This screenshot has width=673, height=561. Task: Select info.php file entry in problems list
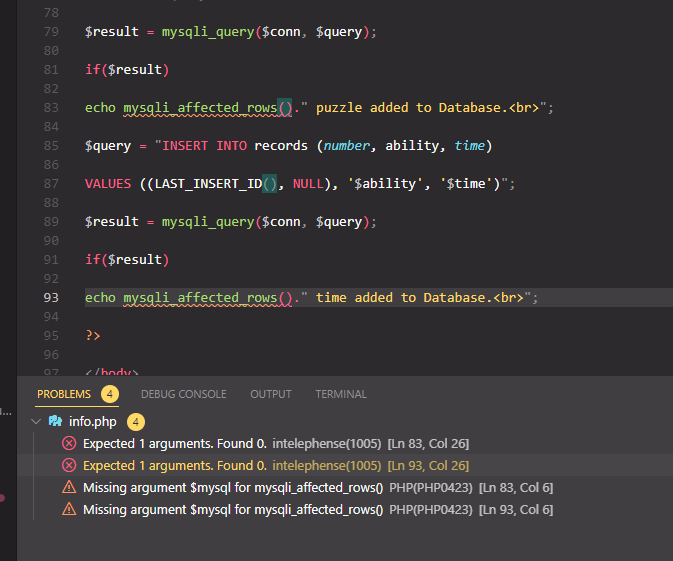92,421
